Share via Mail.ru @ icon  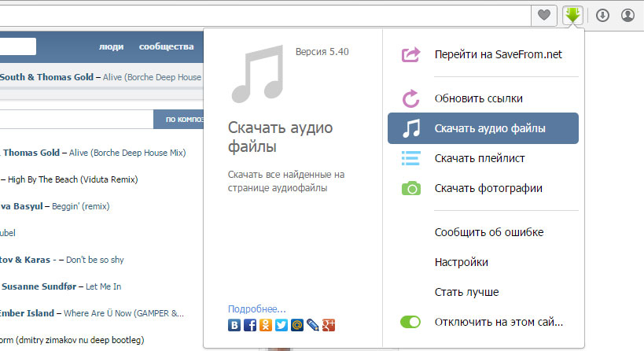[297, 324]
